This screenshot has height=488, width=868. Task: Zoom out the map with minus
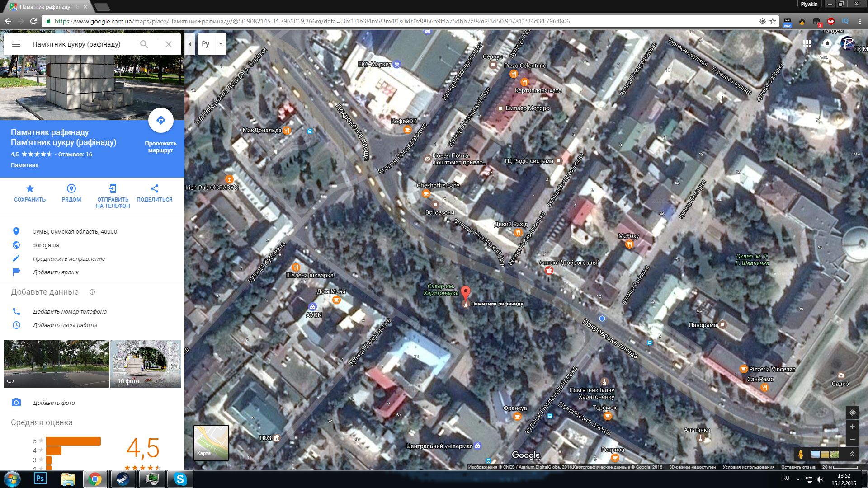click(x=852, y=439)
